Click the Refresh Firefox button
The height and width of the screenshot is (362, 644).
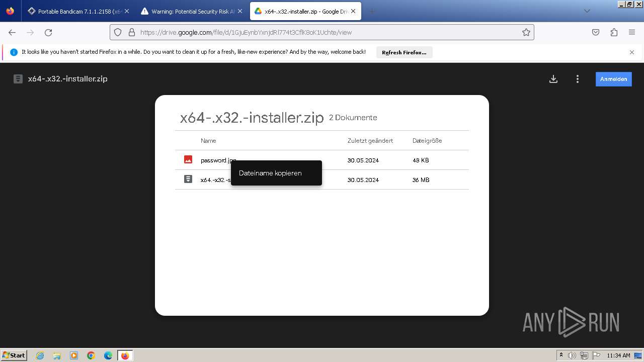click(x=404, y=52)
